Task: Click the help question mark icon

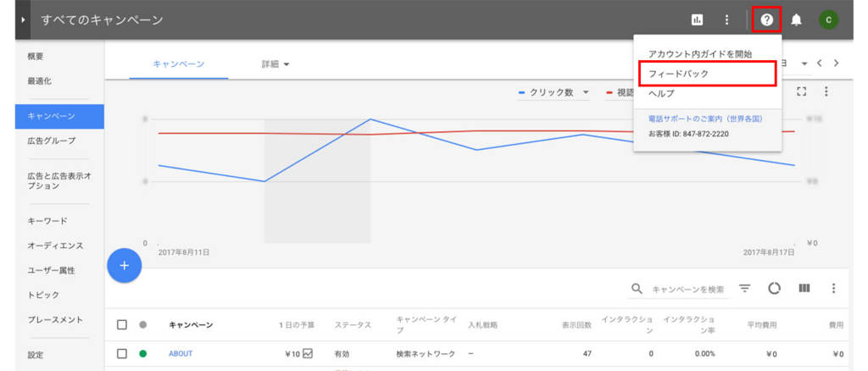Action: [x=766, y=19]
